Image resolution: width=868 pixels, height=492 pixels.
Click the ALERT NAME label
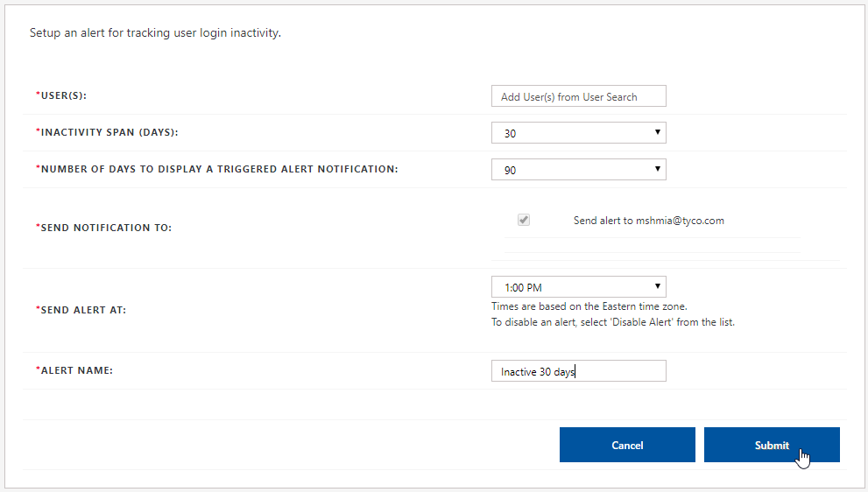(x=77, y=370)
